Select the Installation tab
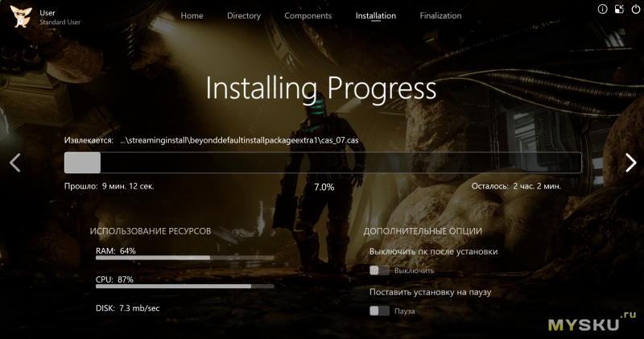The image size is (644, 339). click(375, 15)
